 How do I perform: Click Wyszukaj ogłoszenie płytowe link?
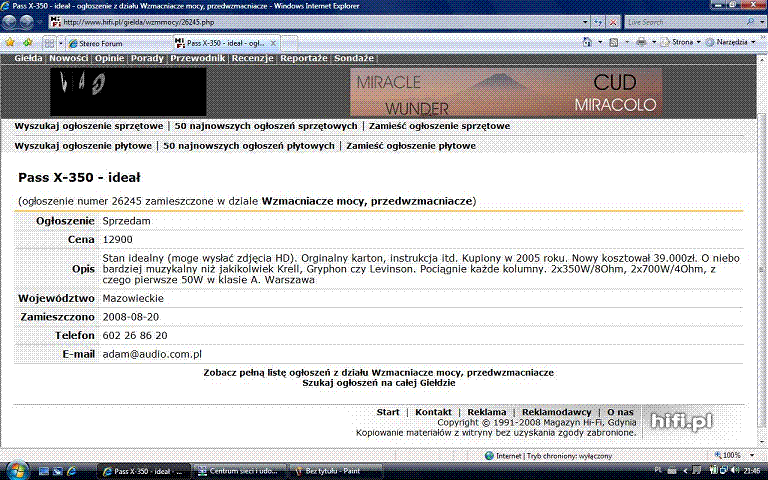click(83, 146)
